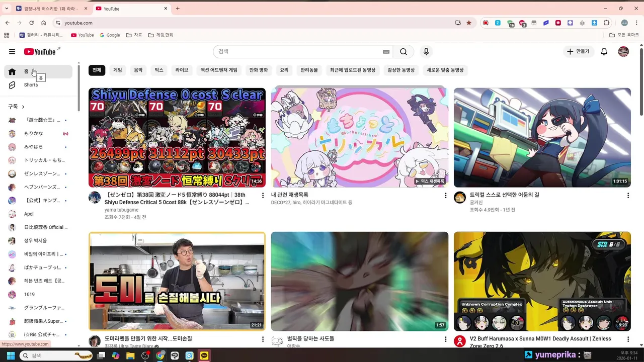Open Apel subscription channel
644x362 pixels.
(x=38, y=214)
